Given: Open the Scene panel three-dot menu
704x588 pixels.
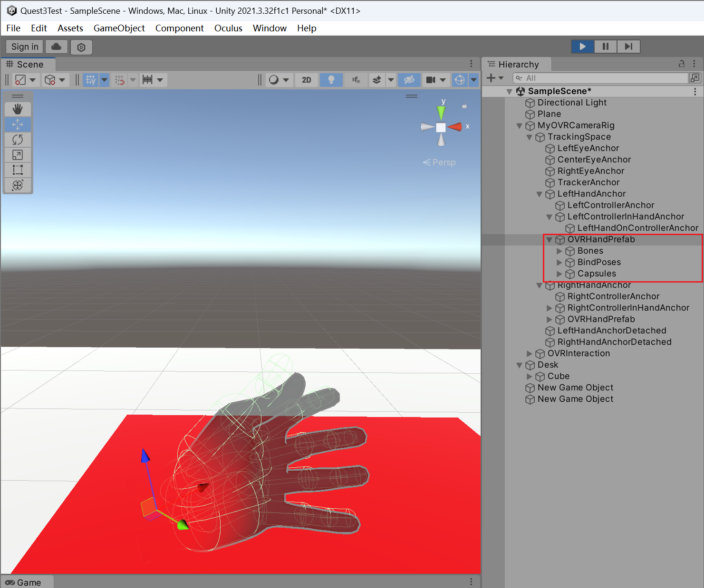Looking at the screenshot, I should pos(471,64).
